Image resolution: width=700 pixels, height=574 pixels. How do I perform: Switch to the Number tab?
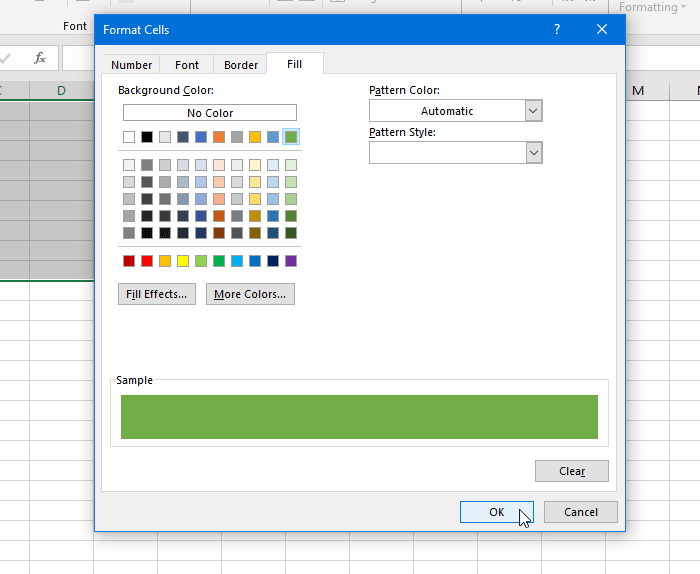(131, 65)
